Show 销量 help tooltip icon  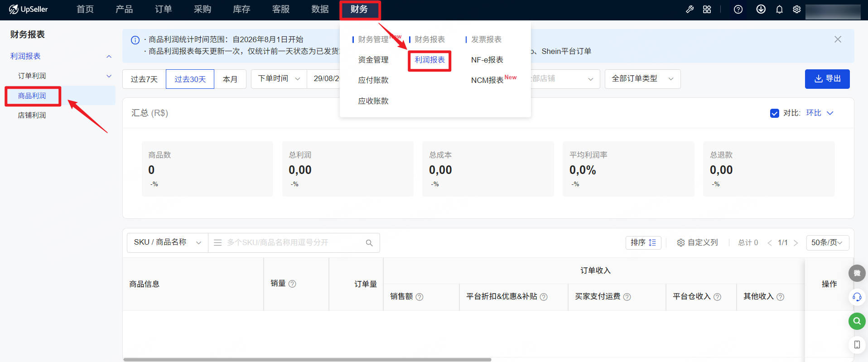point(292,284)
